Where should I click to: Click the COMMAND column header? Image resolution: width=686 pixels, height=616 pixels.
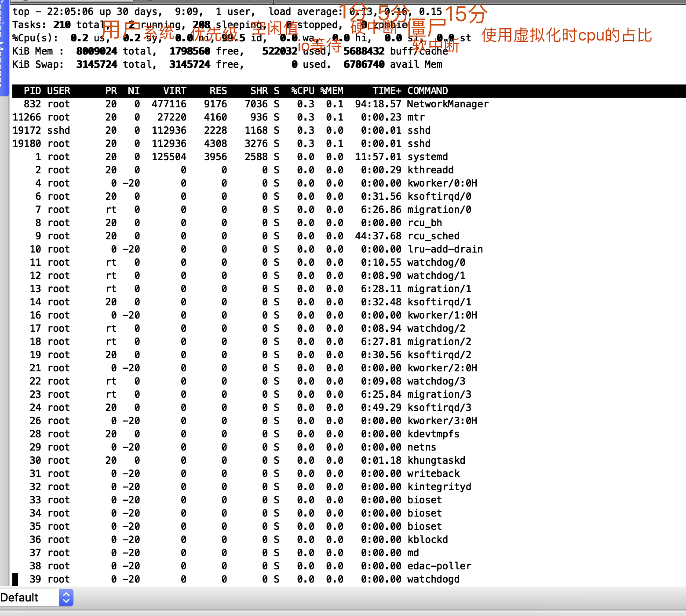point(427,91)
